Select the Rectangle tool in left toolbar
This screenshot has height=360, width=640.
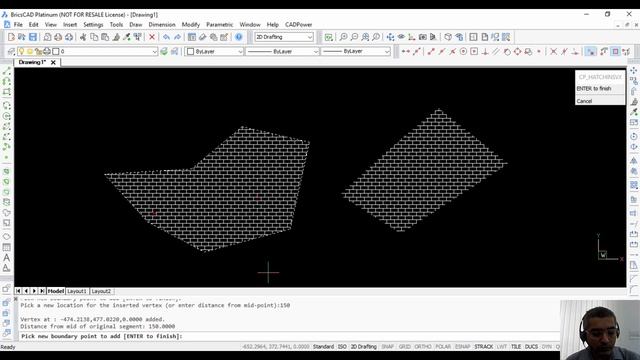point(7,92)
